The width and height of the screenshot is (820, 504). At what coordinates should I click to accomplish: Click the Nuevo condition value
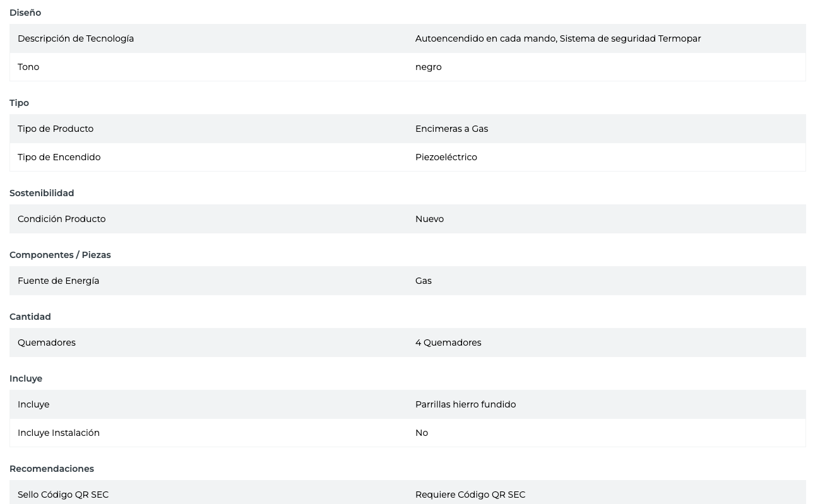tap(429, 219)
